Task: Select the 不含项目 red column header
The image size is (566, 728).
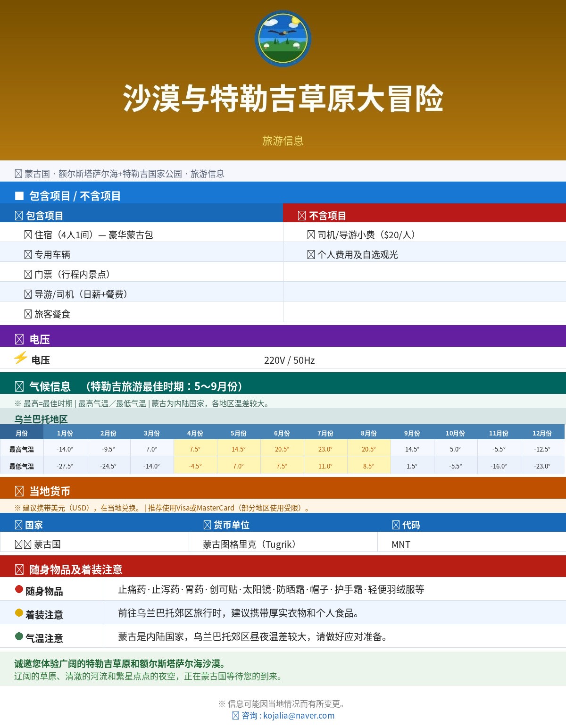Action: click(424, 213)
